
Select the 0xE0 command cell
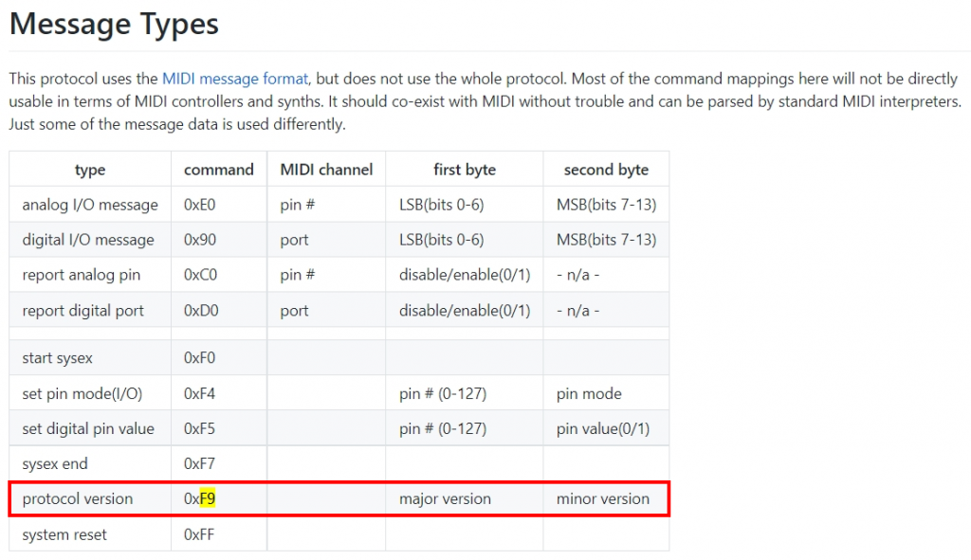pyautogui.click(x=200, y=205)
